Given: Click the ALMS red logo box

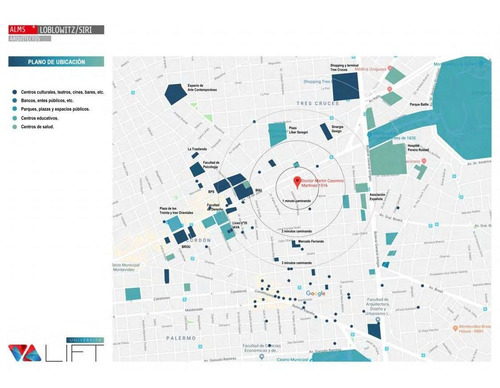Looking at the screenshot, I should pyautogui.click(x=23, y=30).
